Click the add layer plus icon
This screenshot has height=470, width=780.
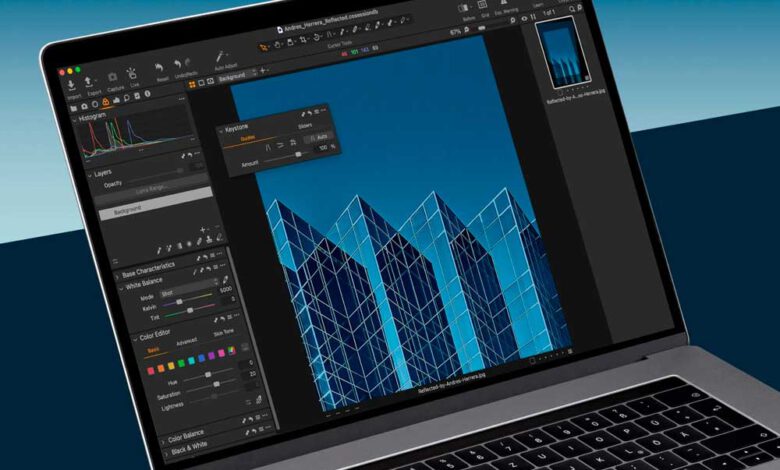coord(202,230)
